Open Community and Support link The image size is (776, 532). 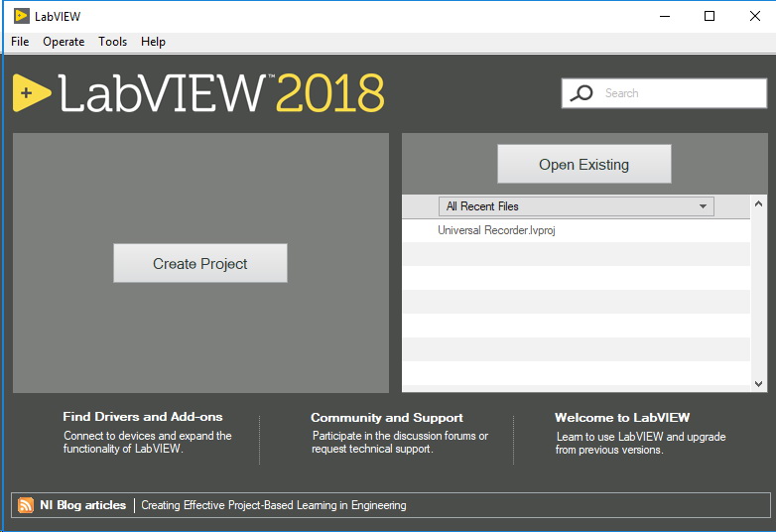(x=387, y=418)
